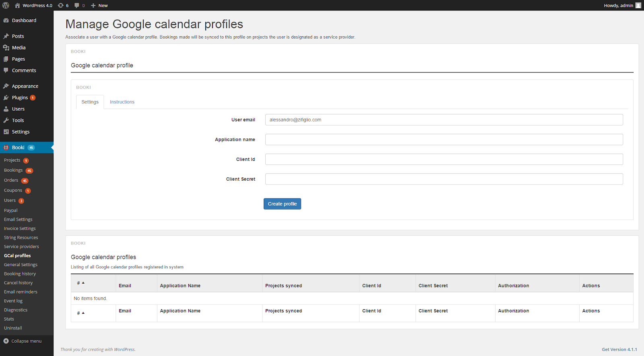Focus the Application name input field
The width and height of the screenshot is (644, 356).
click(444, 140)
